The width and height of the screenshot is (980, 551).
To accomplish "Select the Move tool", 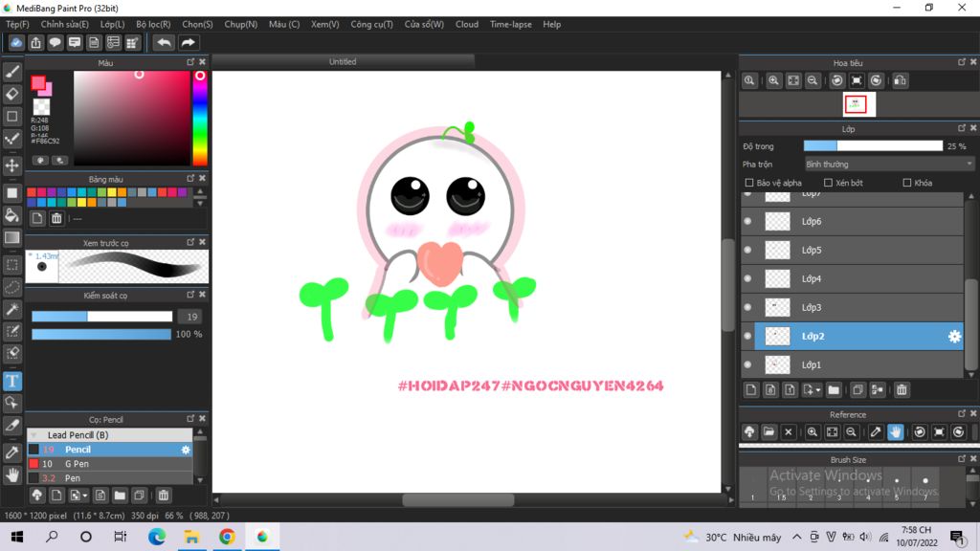I will tap(11, 165).
